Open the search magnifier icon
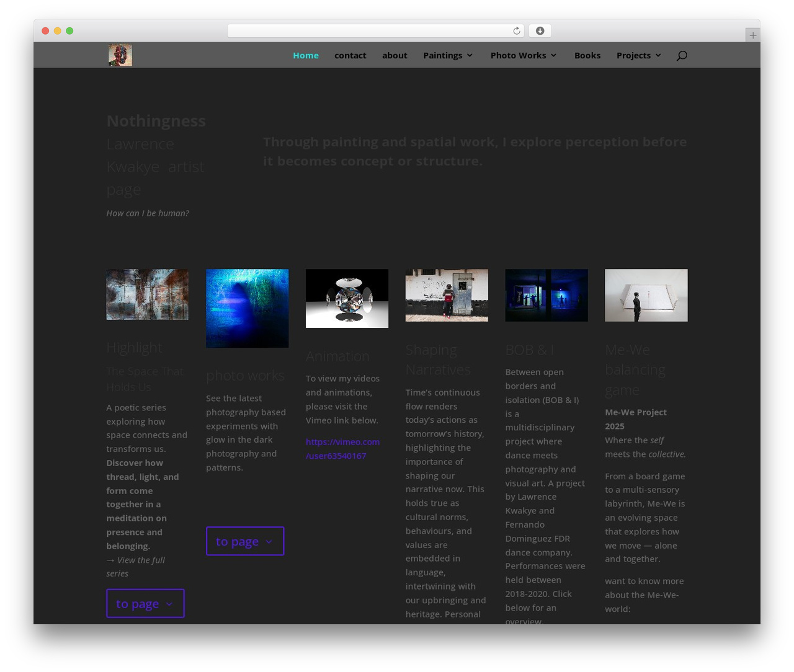Viewport: 794px width, 672px height. point(682,56)
